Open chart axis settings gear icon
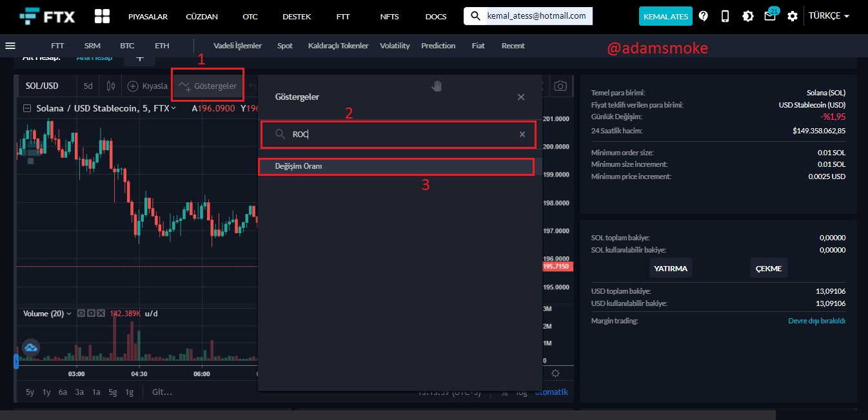Image resolution: width=868 pixels, height=420 pixels. [x=556, y=373]
